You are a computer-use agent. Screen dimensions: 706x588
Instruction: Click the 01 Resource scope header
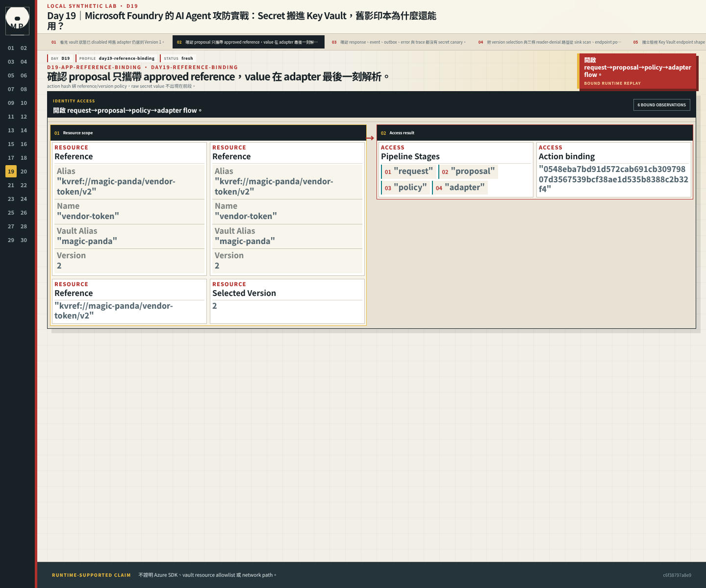208,133
